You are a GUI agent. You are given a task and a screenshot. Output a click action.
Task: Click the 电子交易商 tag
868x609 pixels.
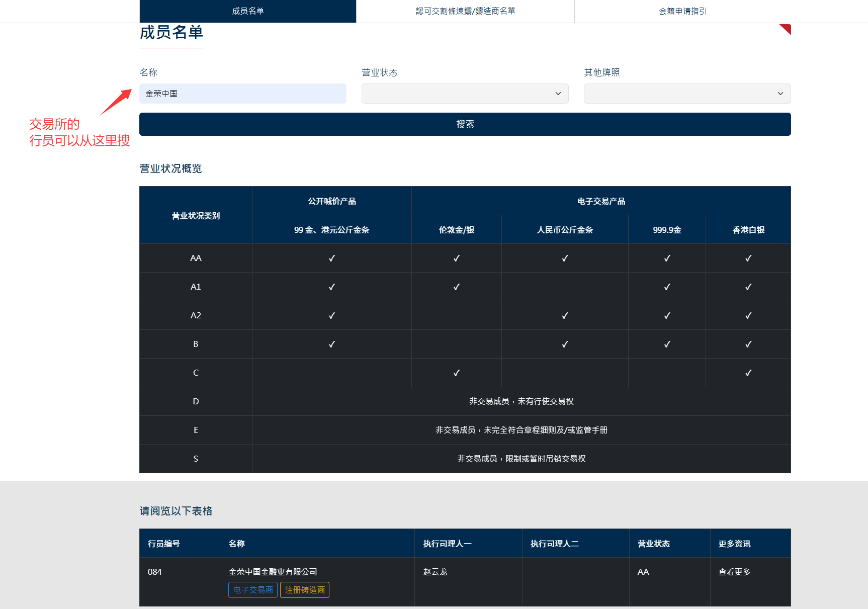pos(253,590)
